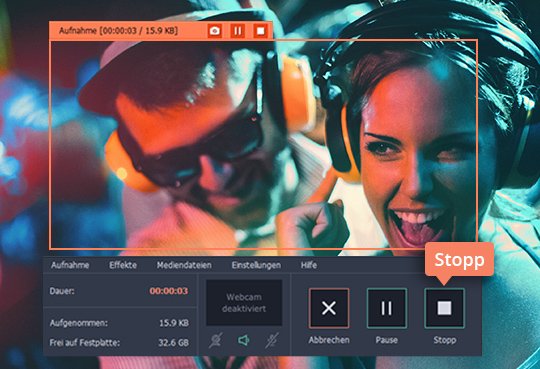The height and width of the screenshot is (369, 540).
Task: Click the orange Stopp tooltip bubble
Action: coord(459,260)
